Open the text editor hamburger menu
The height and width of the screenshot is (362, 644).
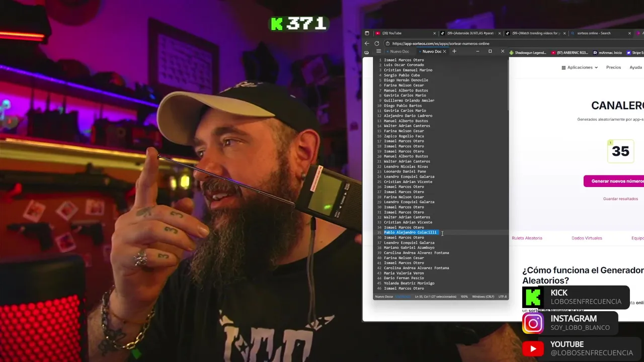[x=378, y=51]
